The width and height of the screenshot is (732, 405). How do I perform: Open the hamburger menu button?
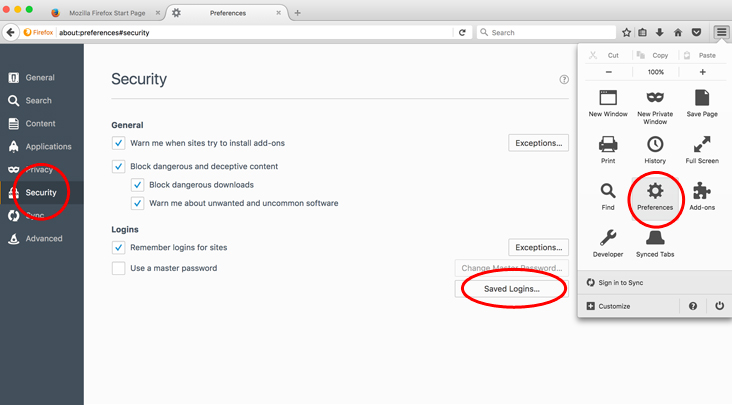pyautogui.click(x=720, y=32)
